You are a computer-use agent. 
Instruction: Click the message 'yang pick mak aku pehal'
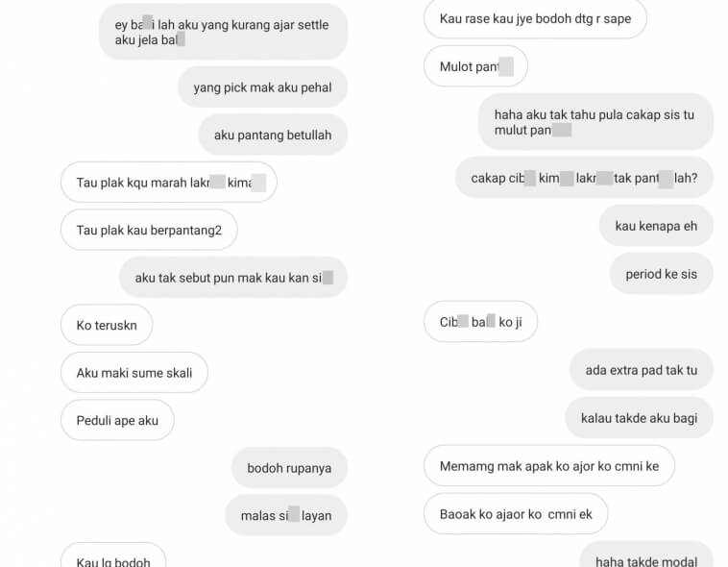pos(263,87)
